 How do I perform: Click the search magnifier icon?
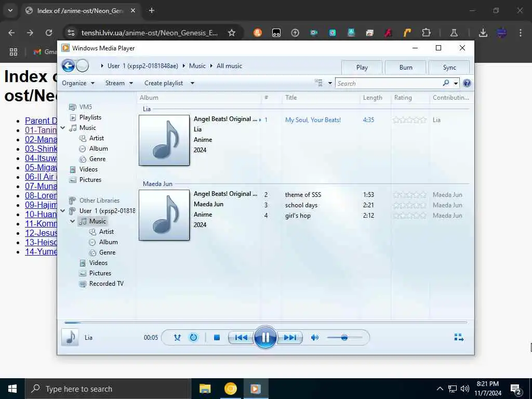point(446,83)
